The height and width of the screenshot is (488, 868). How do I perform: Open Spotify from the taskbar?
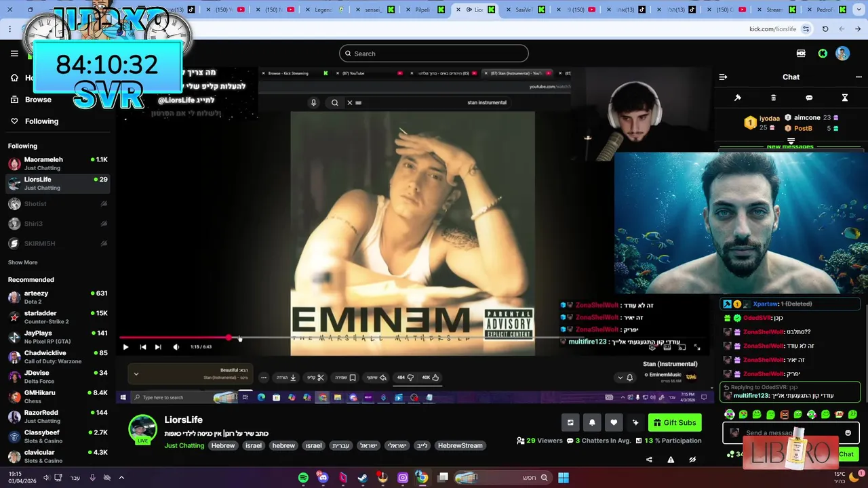303,478
